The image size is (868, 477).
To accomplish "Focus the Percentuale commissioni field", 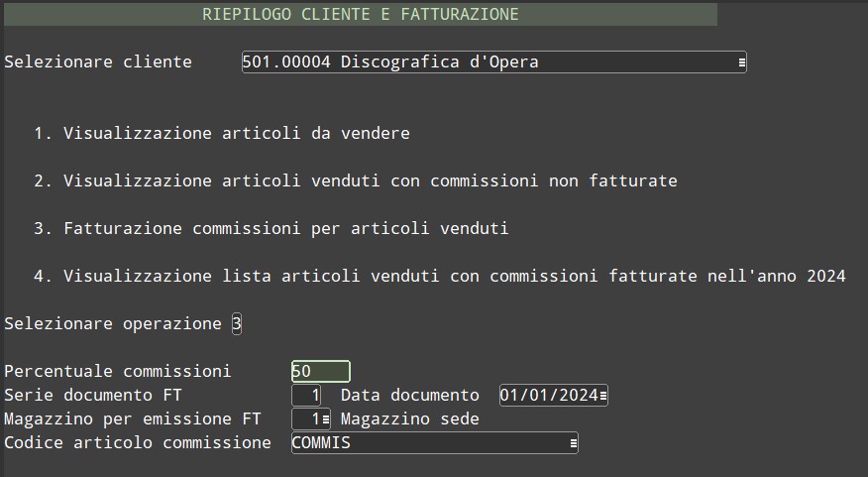I will [320, 372].
